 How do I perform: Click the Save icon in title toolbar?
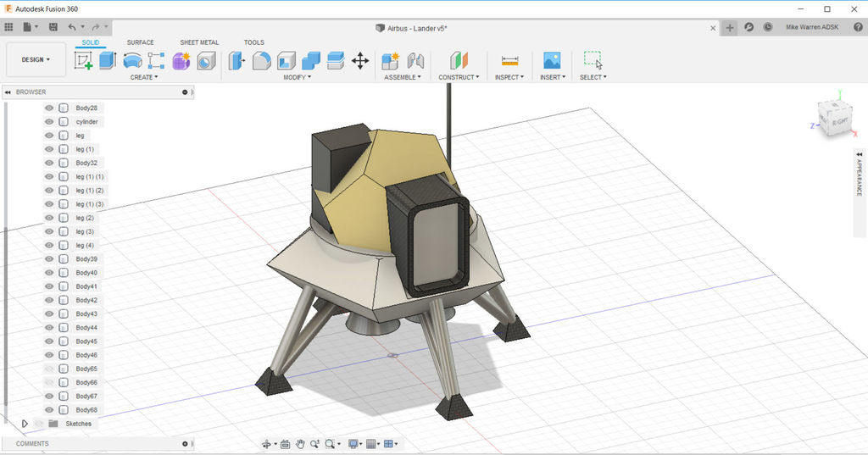53,26
